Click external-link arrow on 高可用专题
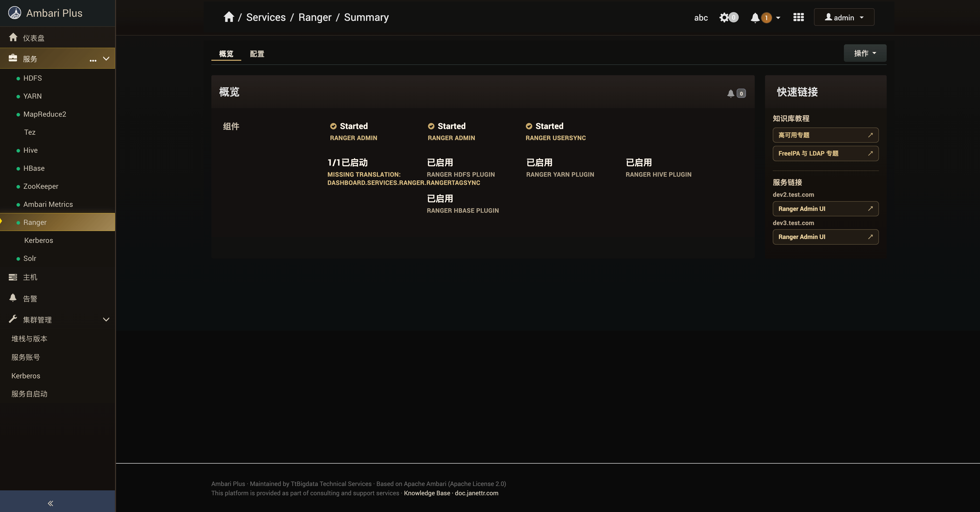Image resolution: width=980 pixels, height=512 pixels. (x=870, y=135)
